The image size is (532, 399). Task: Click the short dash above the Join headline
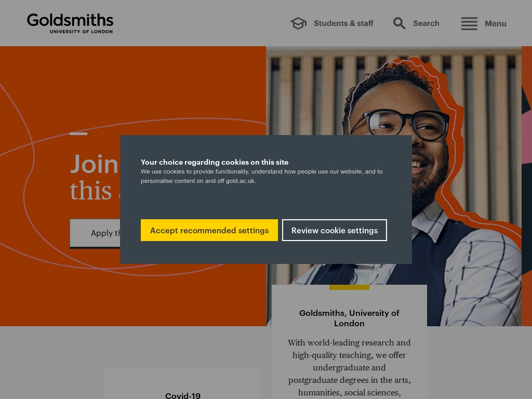click(78, 134)
